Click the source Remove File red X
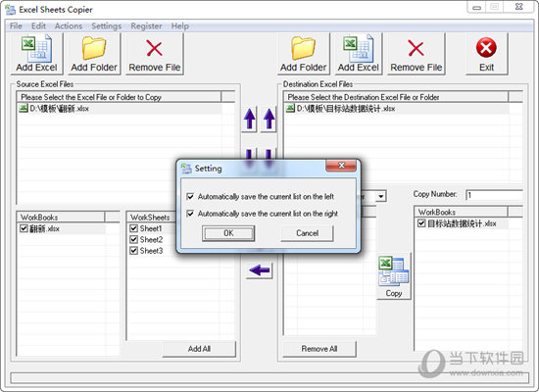Viewport: 539px width, 392px height. click(x=154, y=48)
